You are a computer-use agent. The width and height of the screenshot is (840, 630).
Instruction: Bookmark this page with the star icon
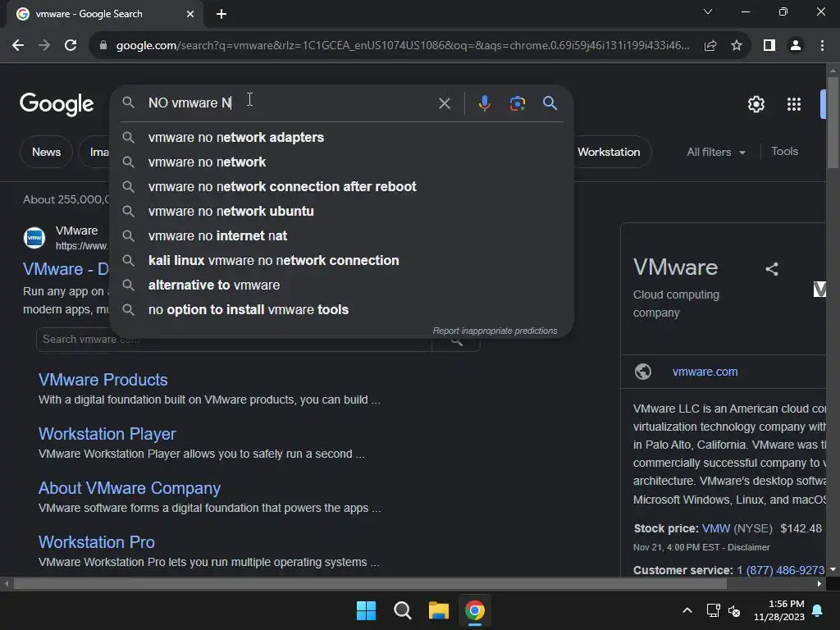click(x=737, y=46)
